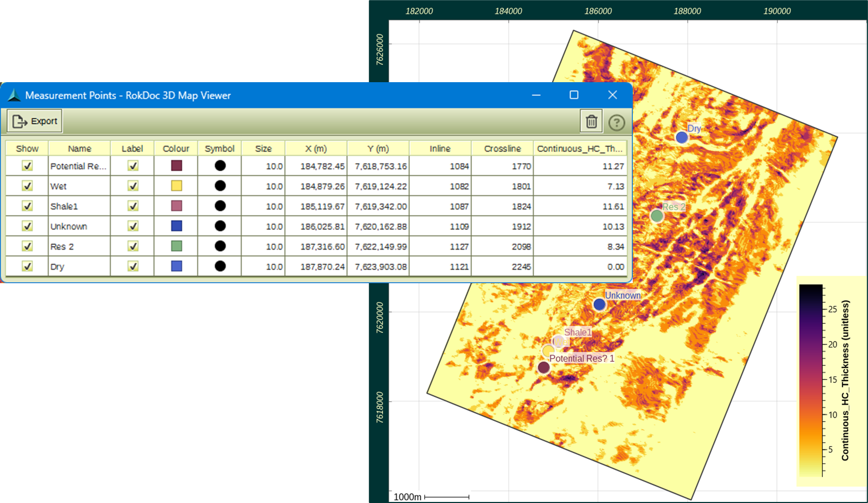Open the help question mark icon

click(x=617, y=122)
